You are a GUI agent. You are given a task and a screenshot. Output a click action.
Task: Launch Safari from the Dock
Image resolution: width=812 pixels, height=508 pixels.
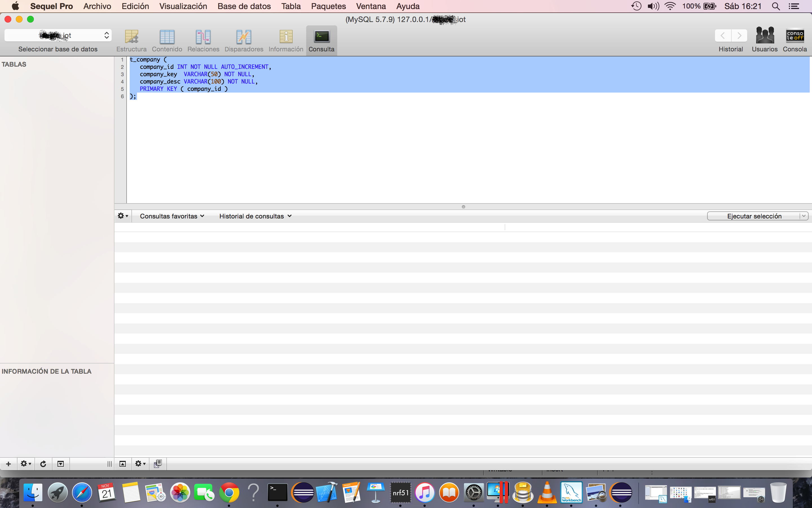pos(82,492)
